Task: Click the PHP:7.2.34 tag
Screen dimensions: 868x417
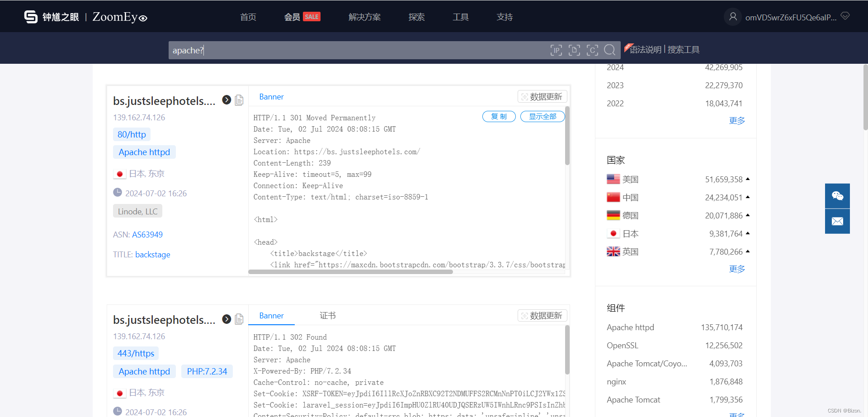Action: tap(207, 371)
